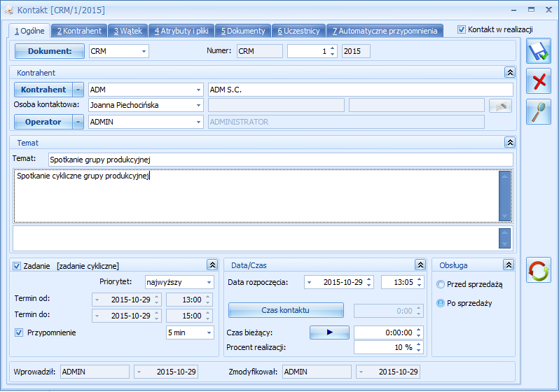Image resolution: width=559 pixels, height=392 pixels.
Task: Select the Przed sprzedażą radio option
Action: (441, 284)
